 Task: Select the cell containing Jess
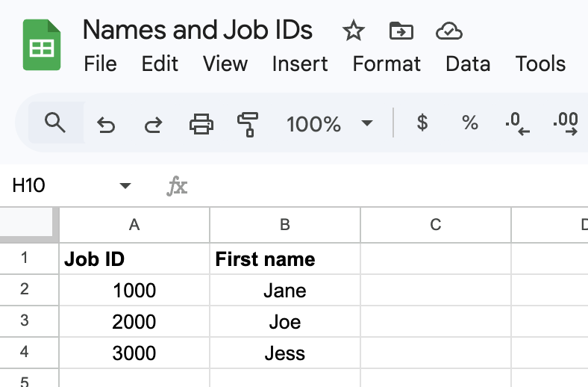285,353
